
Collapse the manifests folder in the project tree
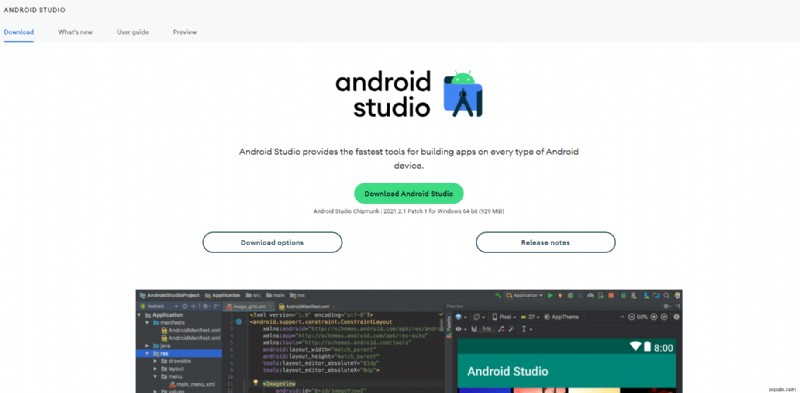click(147, 323)
